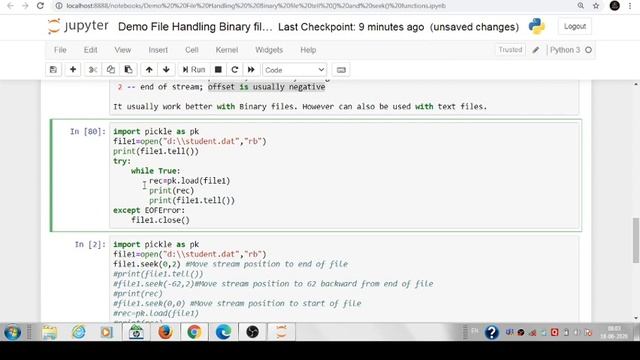Open the cell type Code dropdown
The width and height of the screenshot is (640, 360).
click(295, 70)
